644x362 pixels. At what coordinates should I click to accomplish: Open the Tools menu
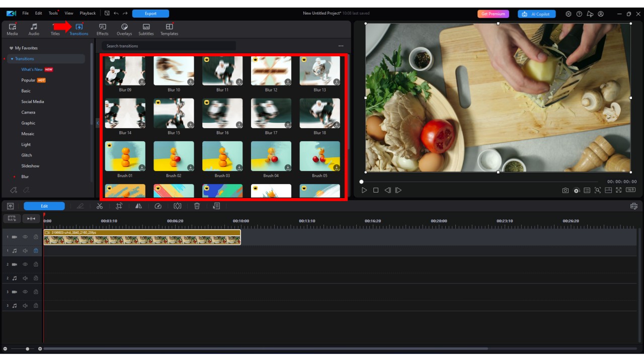pyautogui.click(x=53, y=14)
